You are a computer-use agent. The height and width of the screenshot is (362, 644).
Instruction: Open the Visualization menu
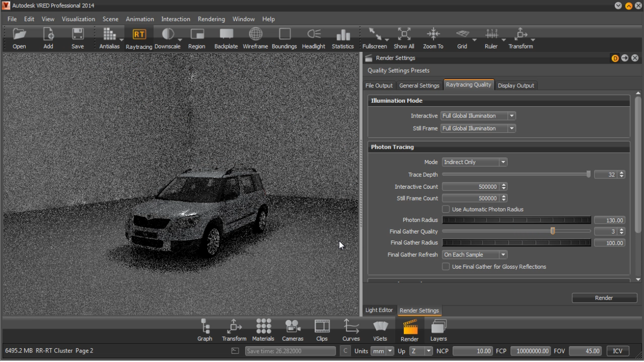tap(78, 19)
